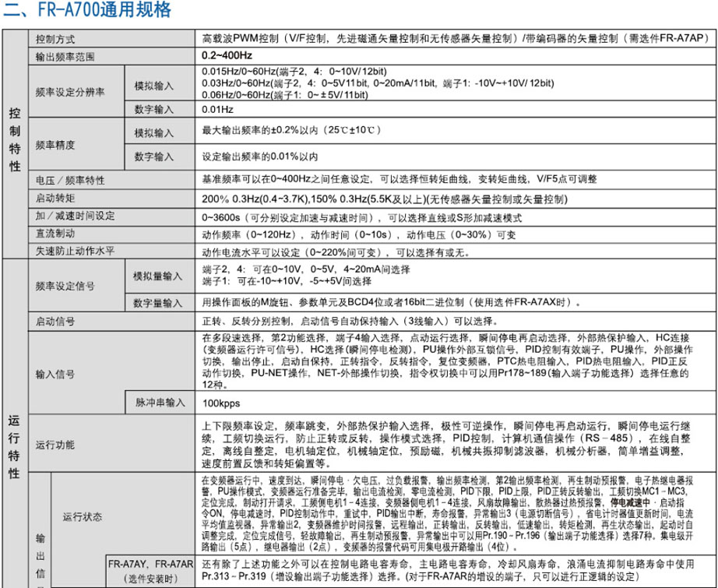The height and width of the screenshot is (588, 718).
Task: Select the 100kpps value
Action: 221,403
